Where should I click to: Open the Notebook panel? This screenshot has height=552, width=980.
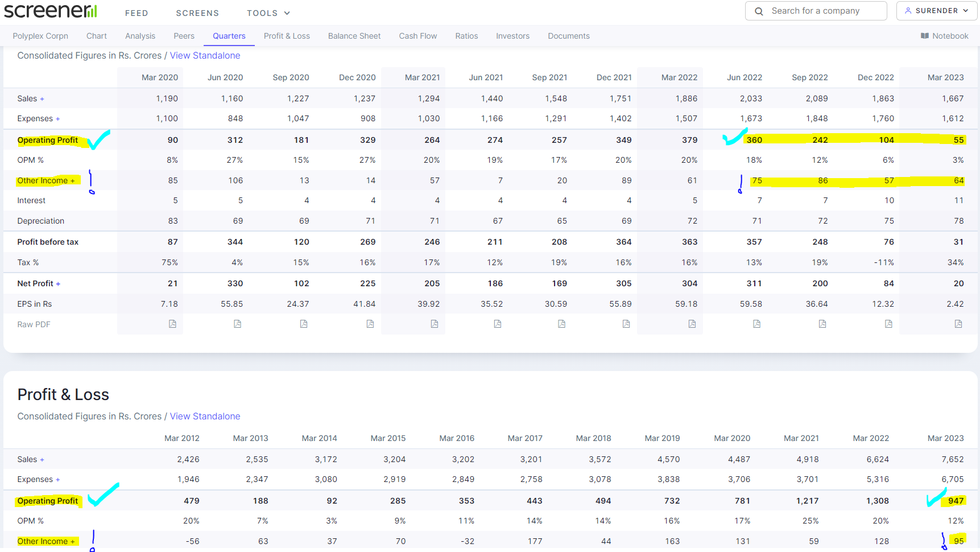944,36
